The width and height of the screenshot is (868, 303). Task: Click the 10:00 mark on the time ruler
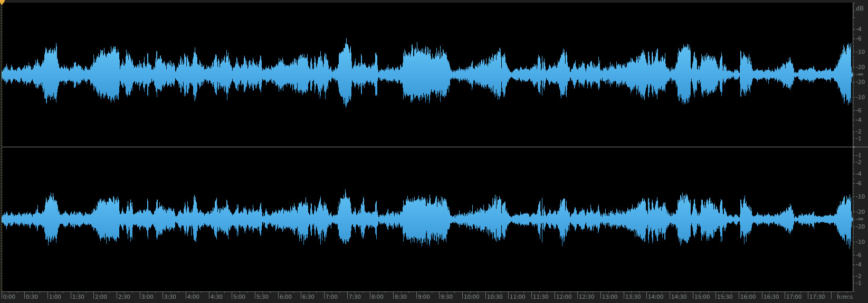[471, 297]
